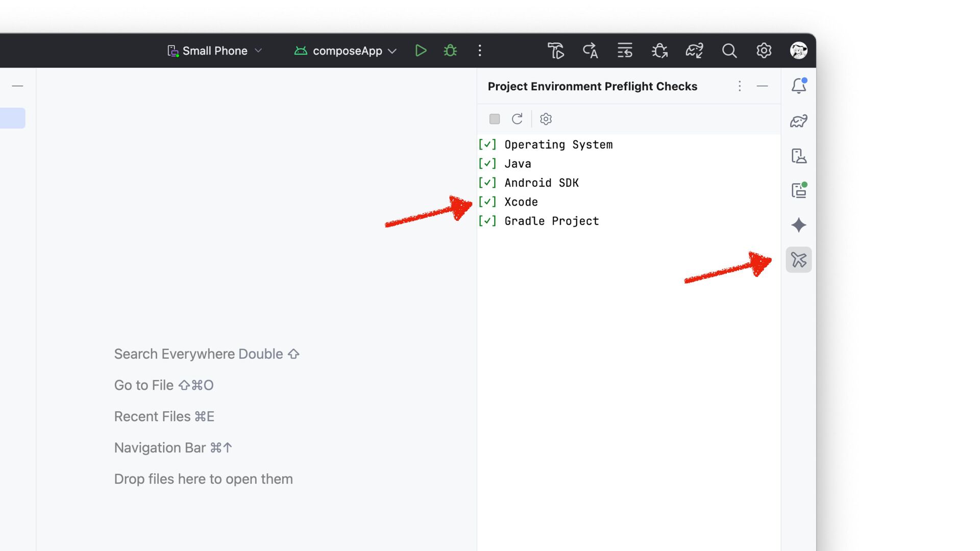Viewport: 980px width, 551px height.
Task: Select the Java check row
Action: tap(629, 164)
